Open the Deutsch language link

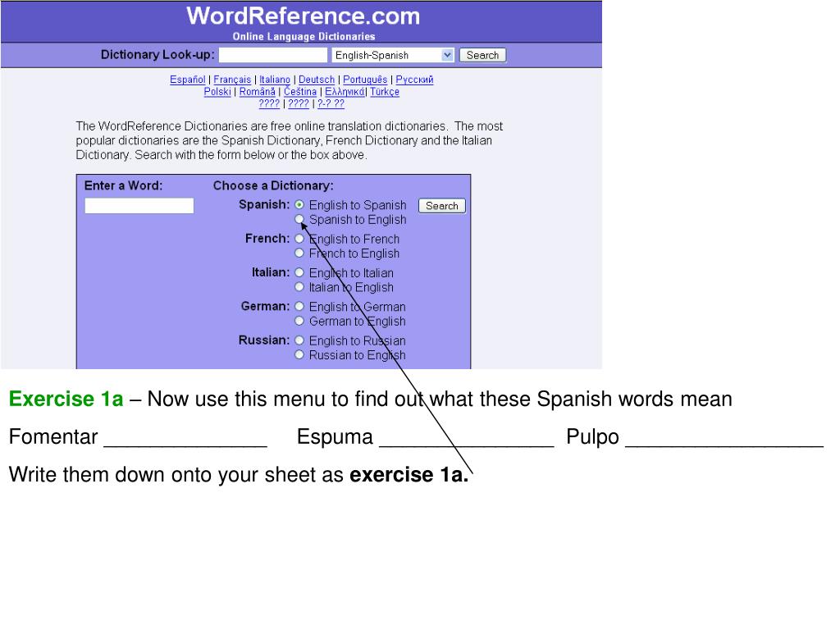point(317,80)
